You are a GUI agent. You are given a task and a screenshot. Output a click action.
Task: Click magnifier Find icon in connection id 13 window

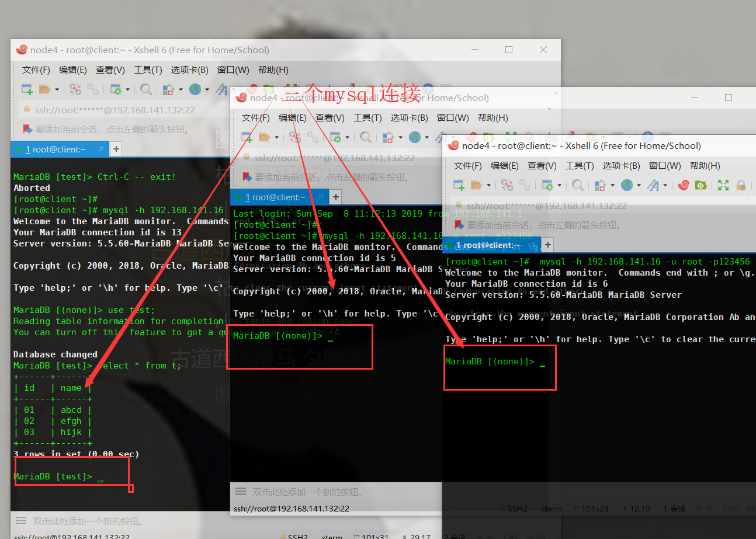[146, 89]
